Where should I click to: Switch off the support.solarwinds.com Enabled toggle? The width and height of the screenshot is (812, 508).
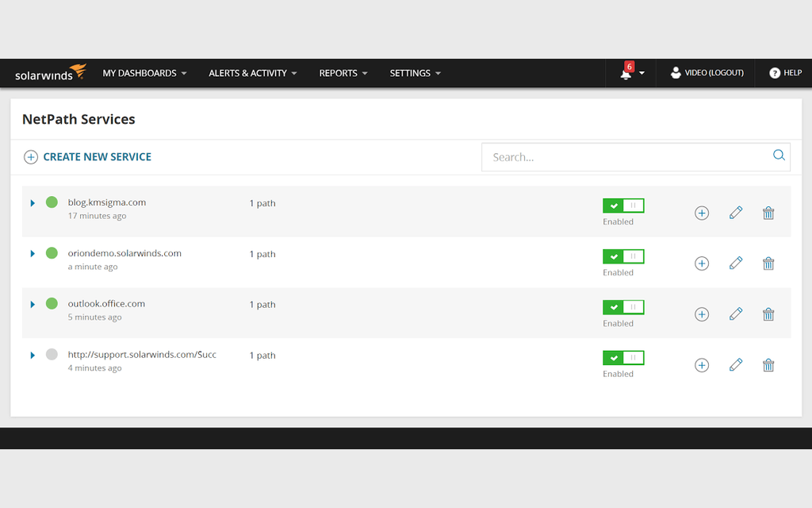(623, 358)
